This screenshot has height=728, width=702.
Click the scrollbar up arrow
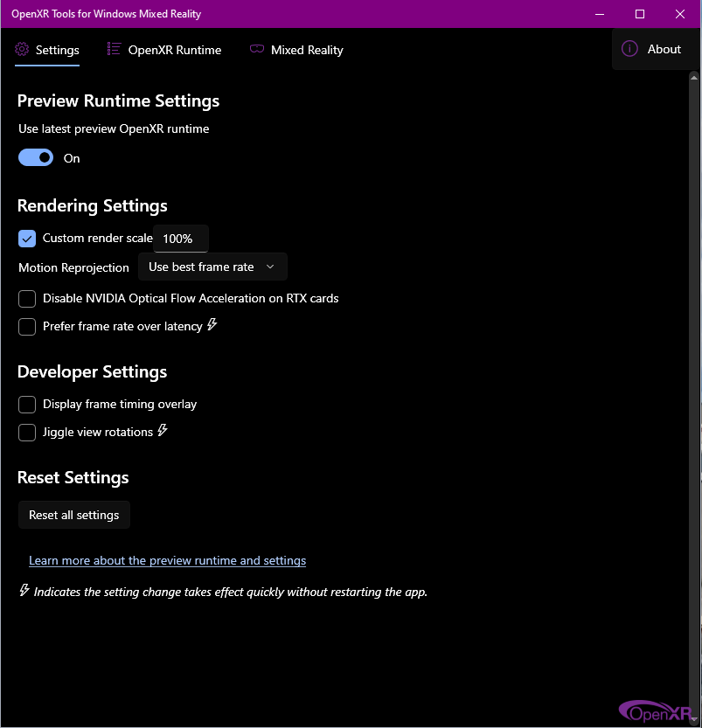click(693, 78)
